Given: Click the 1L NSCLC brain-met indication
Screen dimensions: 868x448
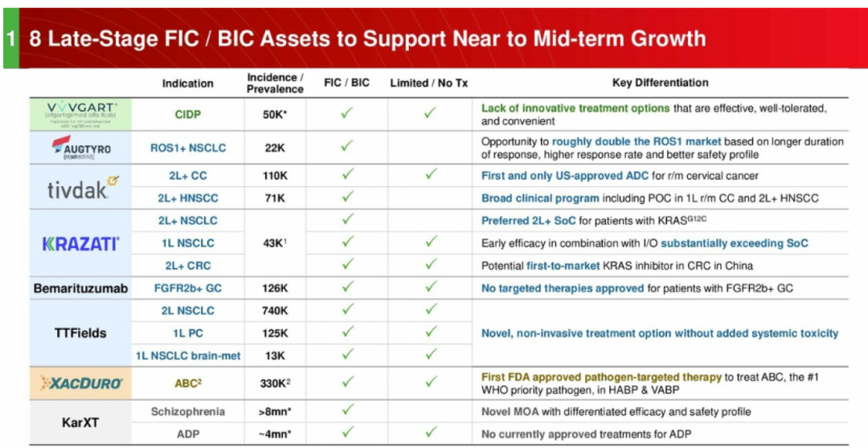Looking at the screenshot, I should [187, 356].
